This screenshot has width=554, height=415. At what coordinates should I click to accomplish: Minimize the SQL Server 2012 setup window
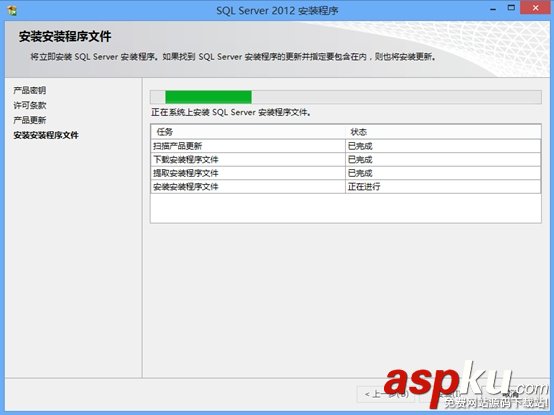pyautogui.click(x=493, y=9)
